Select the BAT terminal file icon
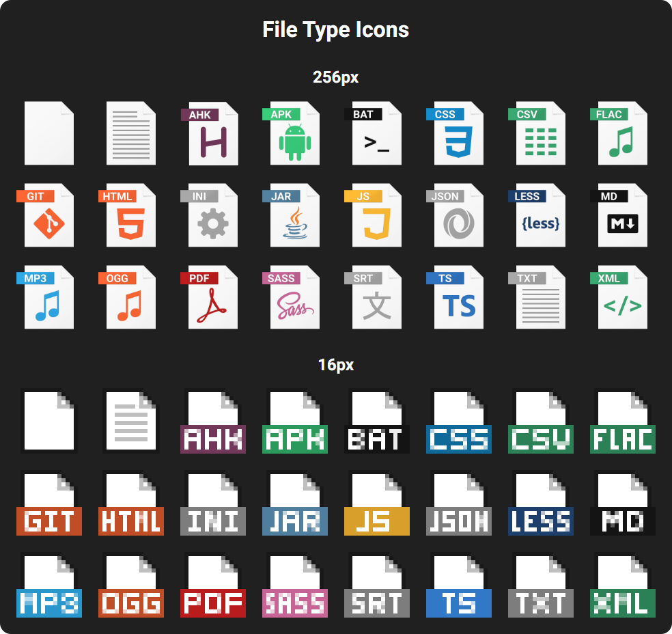 coord(376,133)
